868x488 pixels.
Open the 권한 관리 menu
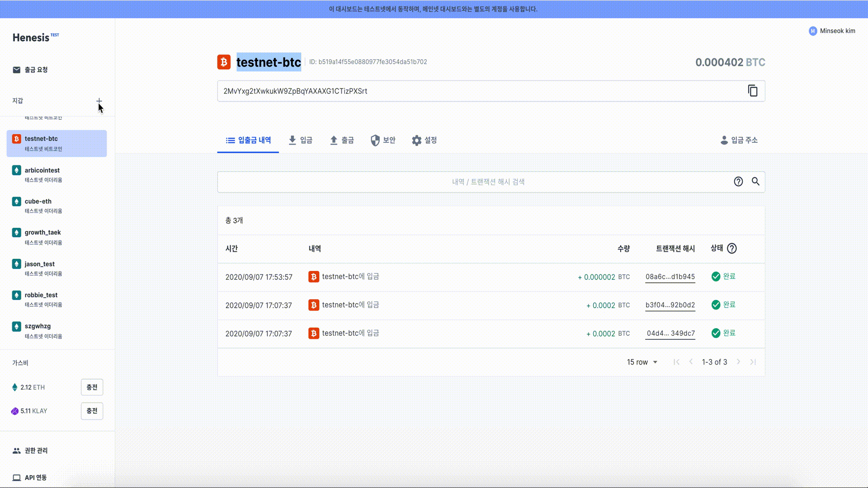pos(30,450)
